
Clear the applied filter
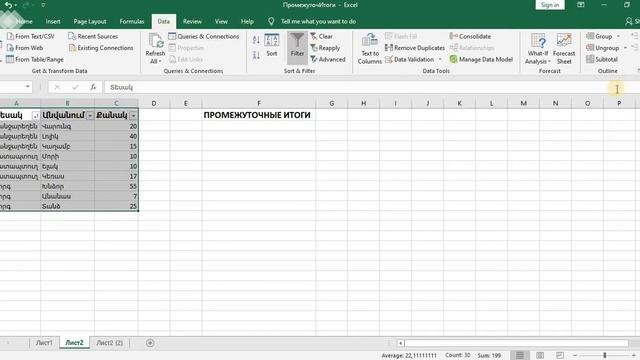click(x=322, y=36)
